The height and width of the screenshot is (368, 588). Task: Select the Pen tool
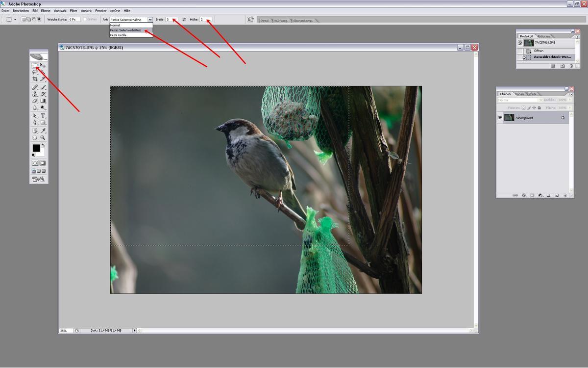click(x=35, y=123)
